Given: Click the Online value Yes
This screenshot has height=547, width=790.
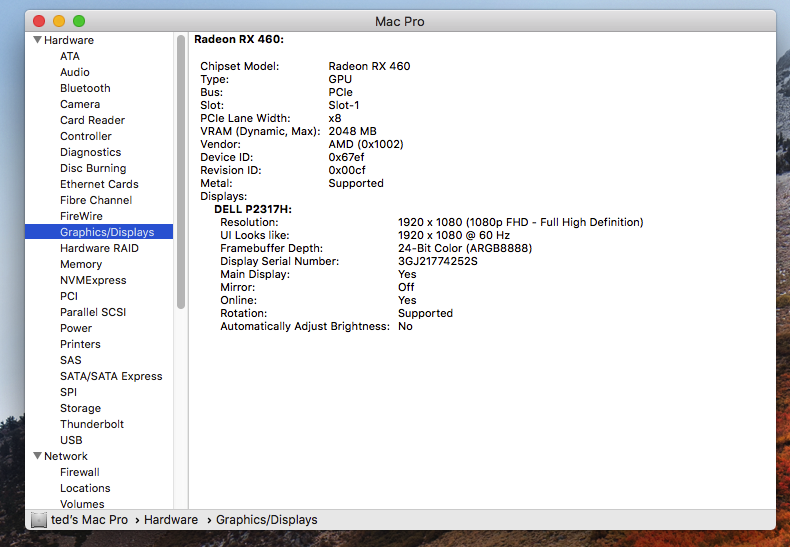Looking at the screenshot, I should [407, 300].
